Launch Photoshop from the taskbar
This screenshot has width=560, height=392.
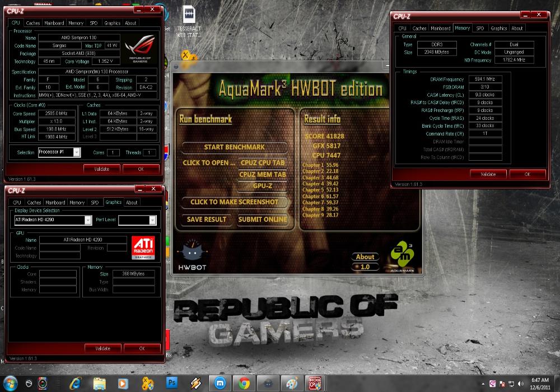pos(172,382)
